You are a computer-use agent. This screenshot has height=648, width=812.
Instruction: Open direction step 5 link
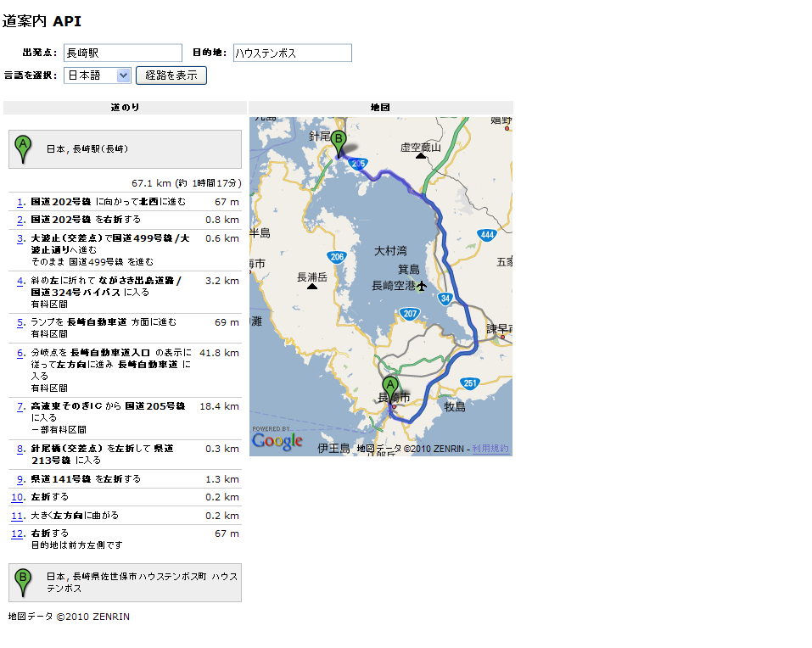coord(20,322)
